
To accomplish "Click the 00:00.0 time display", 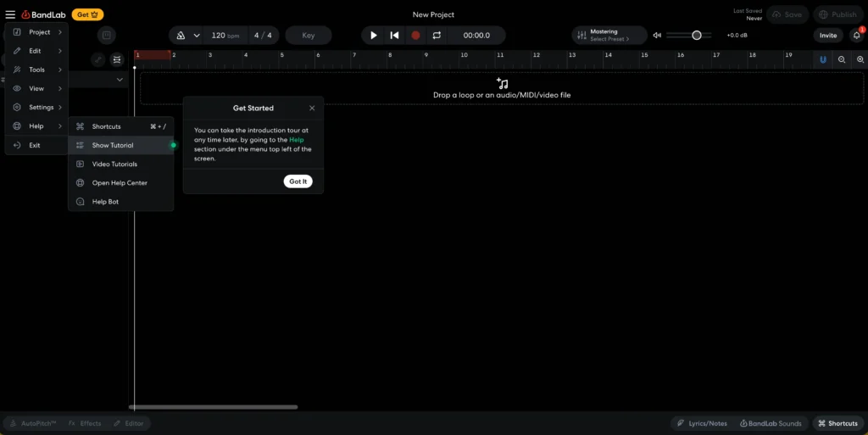I will [x=476, y=36].
